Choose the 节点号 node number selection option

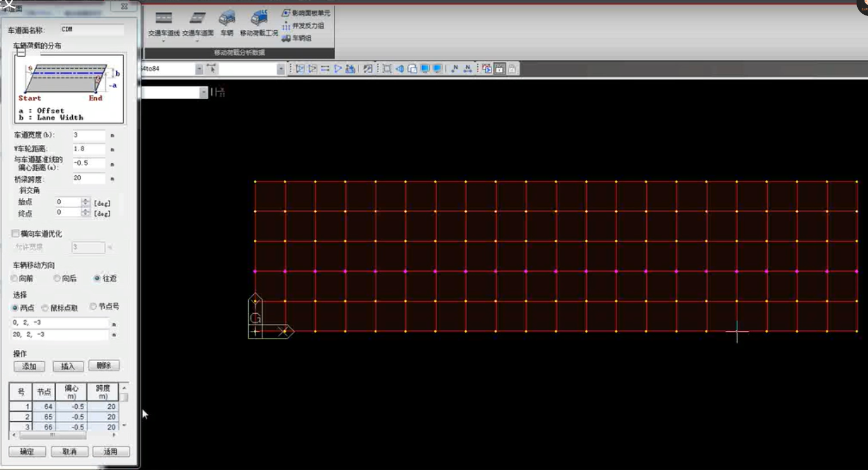93,307
